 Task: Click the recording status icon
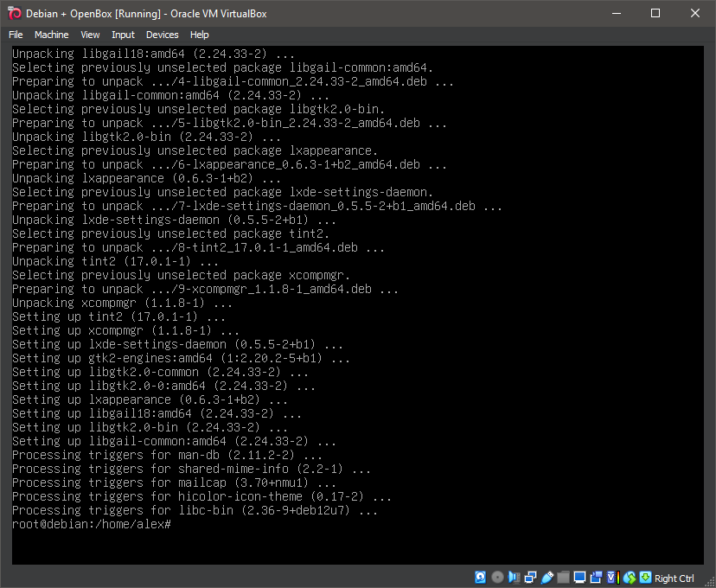[596, 578]
